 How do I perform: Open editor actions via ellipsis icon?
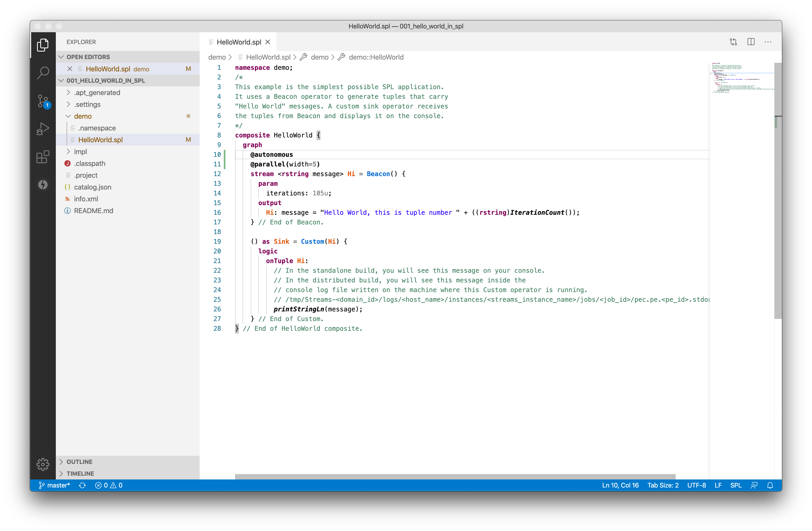point(768,42)
